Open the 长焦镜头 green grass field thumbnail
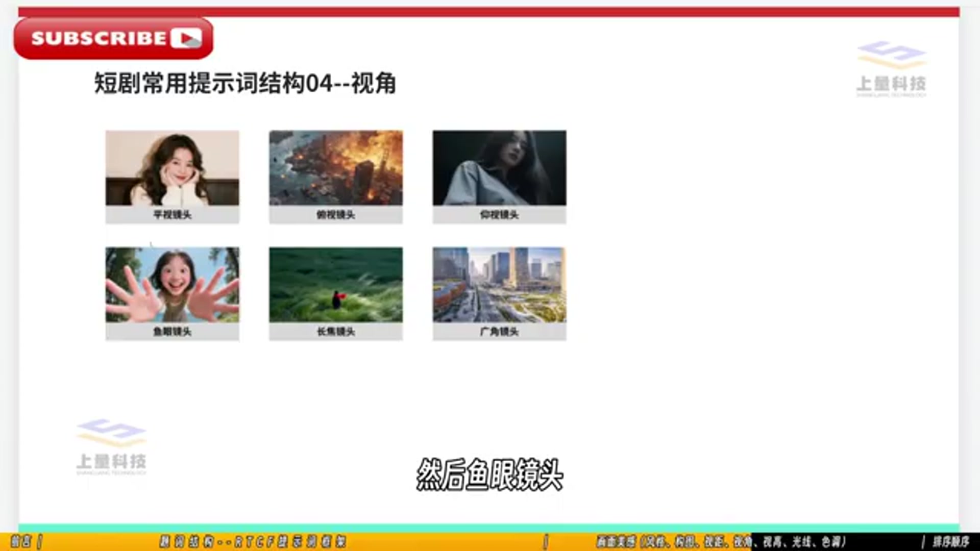980x551 pixels. tap(336, 285)
